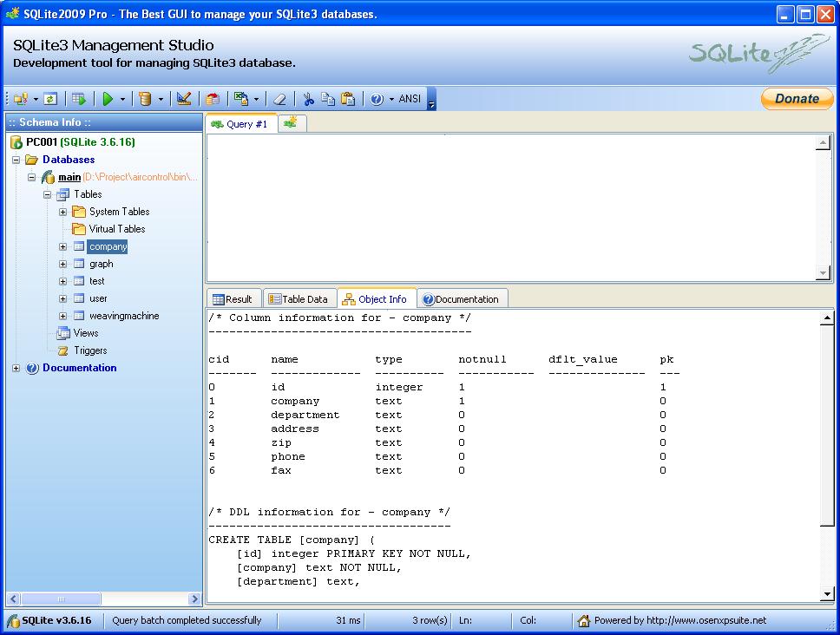
Task: Click the schema panel scroll left arrow
Action: pyautogui.click(x=14, y=599)
